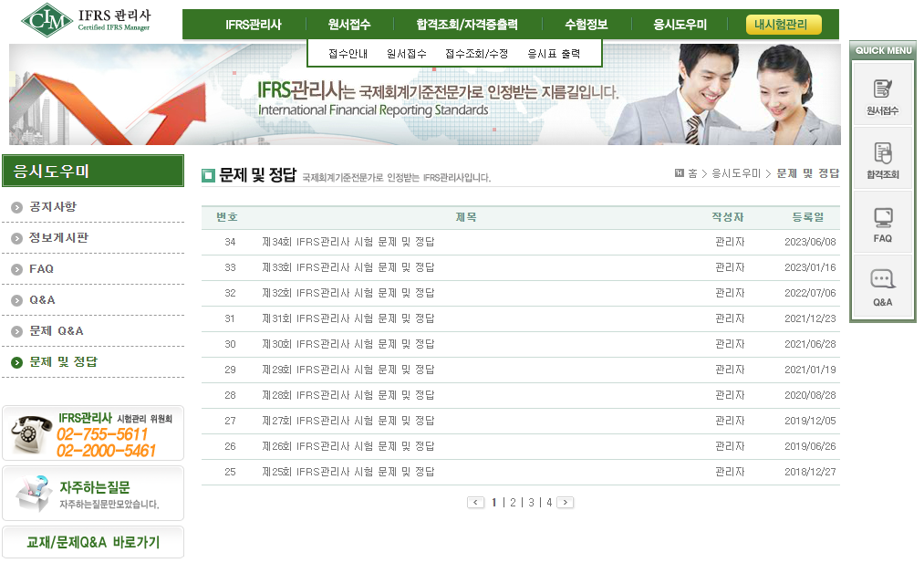
Task: Select current page 1 in pagination
Action: click(x=493, y=502)
